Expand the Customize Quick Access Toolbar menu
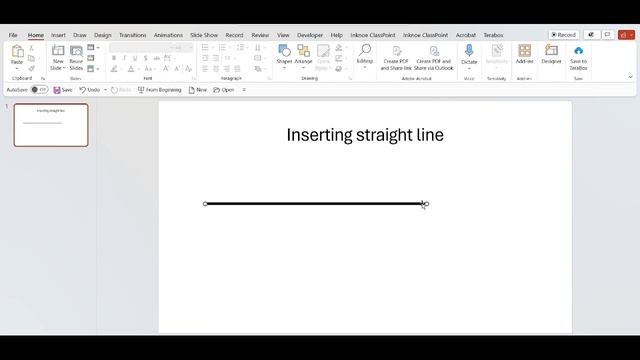This screenshot has width=640, height=360. click(x=244, y=90)
